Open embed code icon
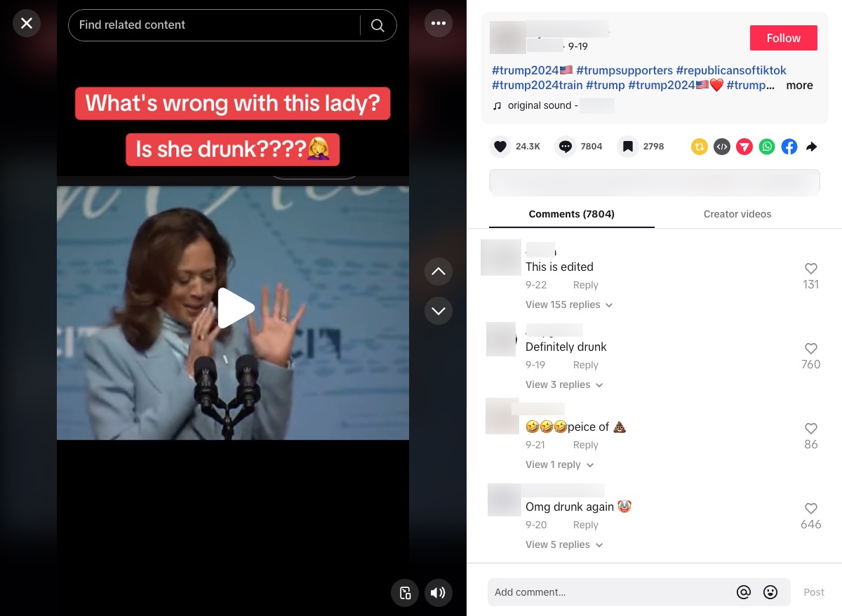This screenshot has height=616, width=842. (x=721, y=147)
